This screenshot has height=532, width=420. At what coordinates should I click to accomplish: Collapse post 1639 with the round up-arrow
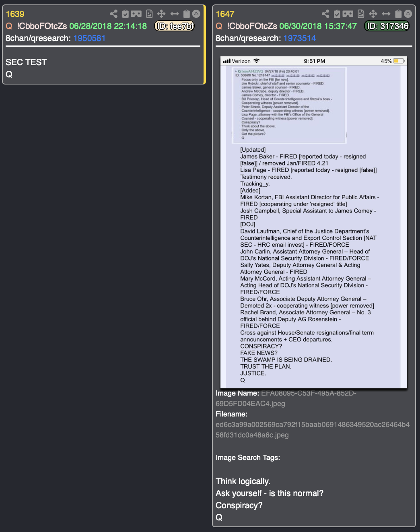coord(196,14)
